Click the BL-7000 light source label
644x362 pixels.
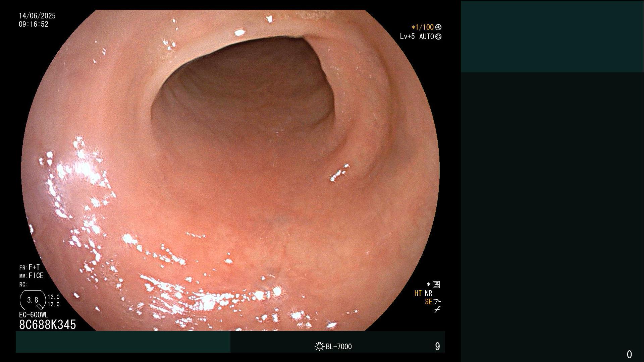339,347
